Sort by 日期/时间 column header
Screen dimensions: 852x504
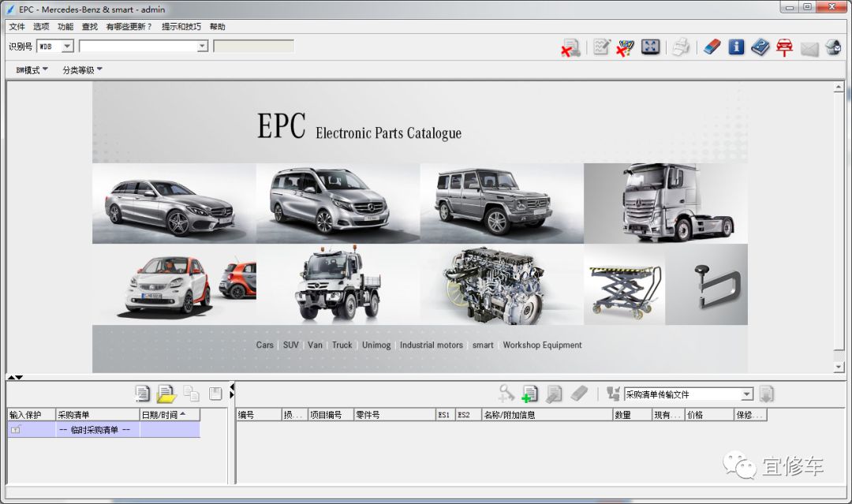click(x=170, y=415)
